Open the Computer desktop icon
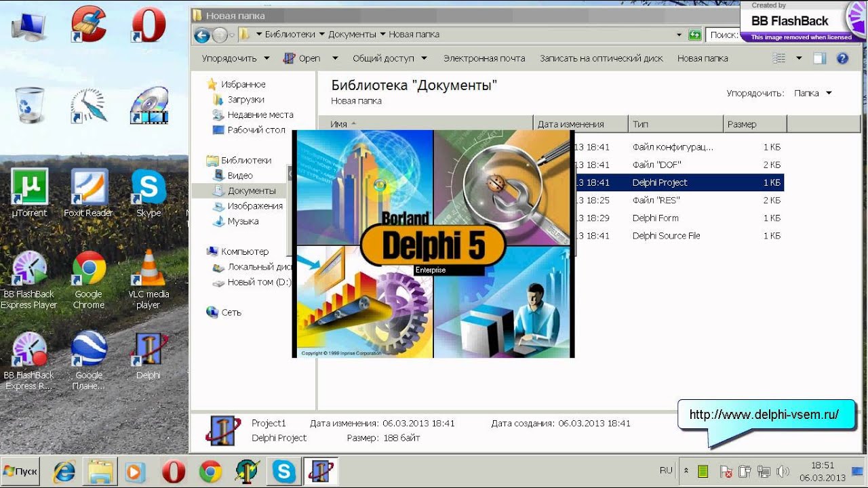The image size is (868, 488). (29, 27)
